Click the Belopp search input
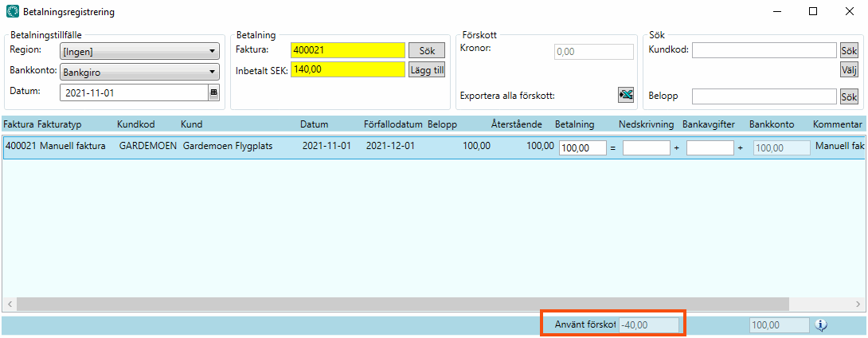 pos(764,96)
